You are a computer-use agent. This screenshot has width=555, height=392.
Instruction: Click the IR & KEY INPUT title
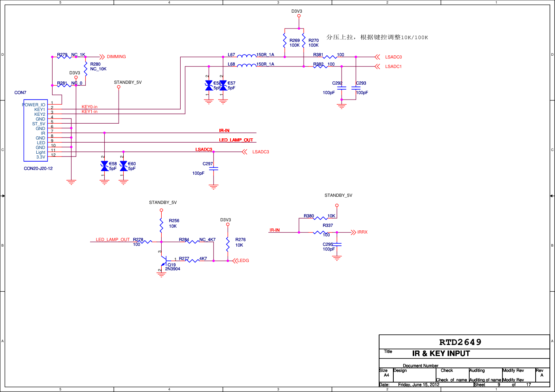441,354
